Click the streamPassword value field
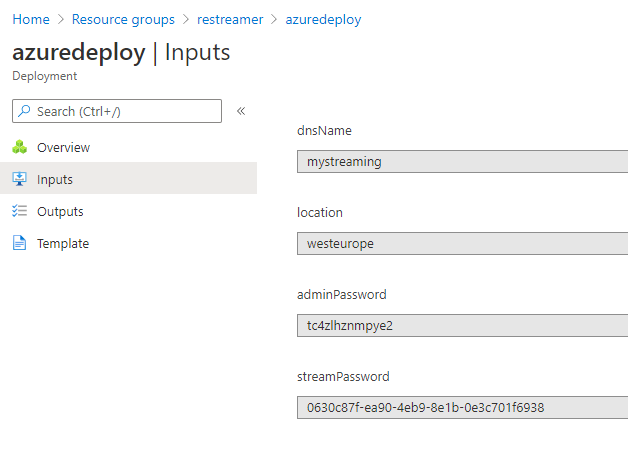 (462, 407)
